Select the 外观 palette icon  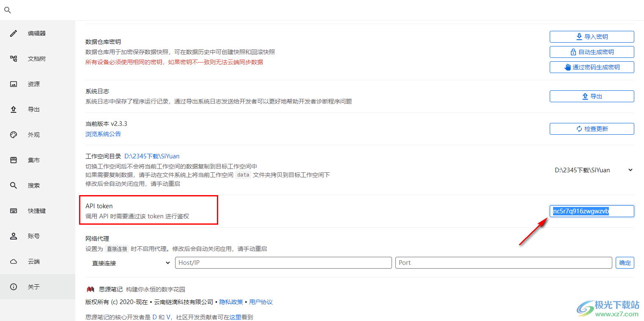tap(14, 135)
